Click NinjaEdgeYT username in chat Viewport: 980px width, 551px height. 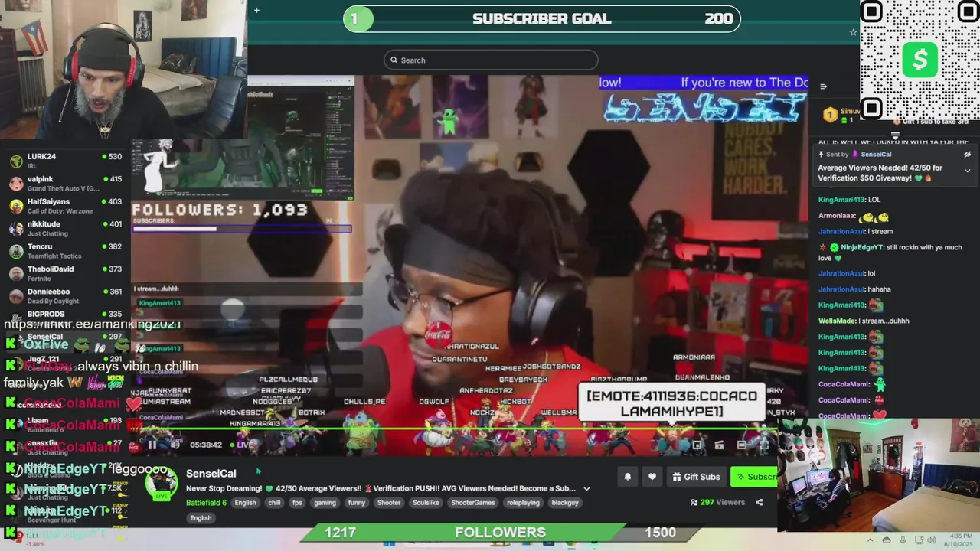click(862, 247)
